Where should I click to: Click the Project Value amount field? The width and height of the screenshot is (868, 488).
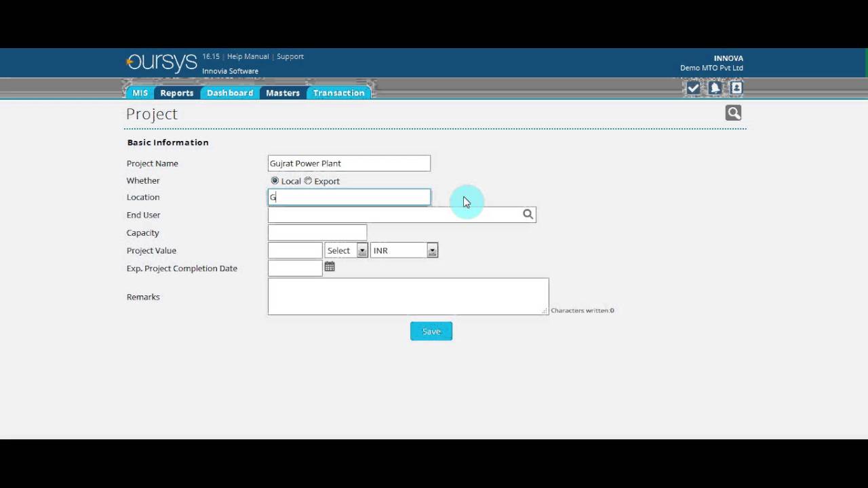pos(295,250)
